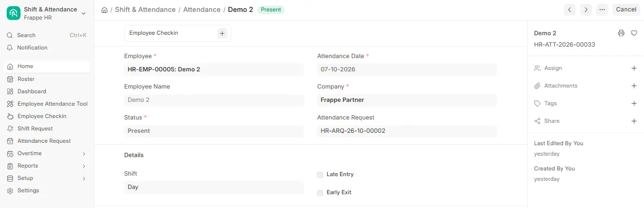The image size is (644, 208).
Task: Click the Frappe HR app logo icon
Action: coord(13,13)
